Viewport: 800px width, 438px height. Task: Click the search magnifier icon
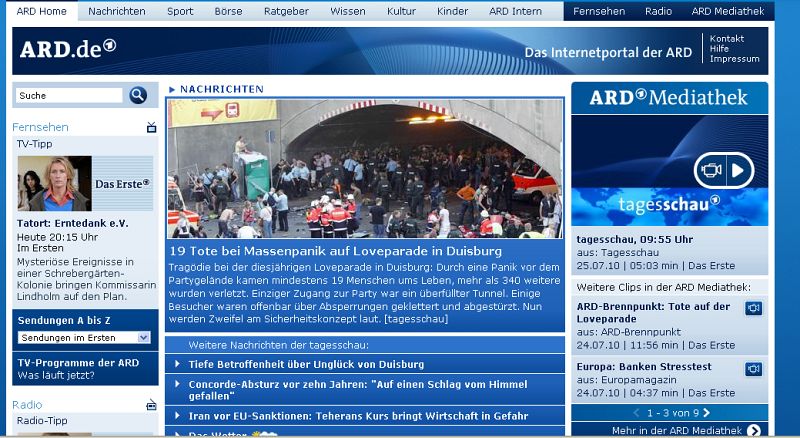[138, 95]
